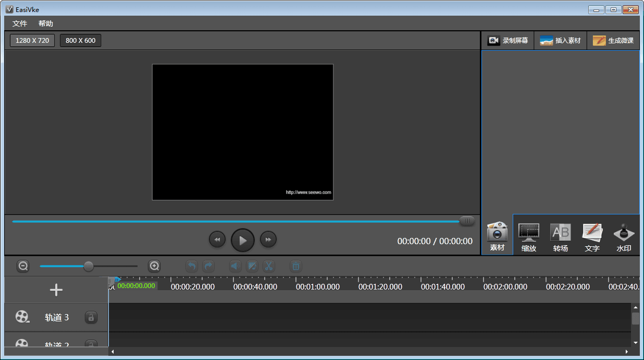Switch to the 转场 tab
The image size is (644, 360).
coord(561,236)
